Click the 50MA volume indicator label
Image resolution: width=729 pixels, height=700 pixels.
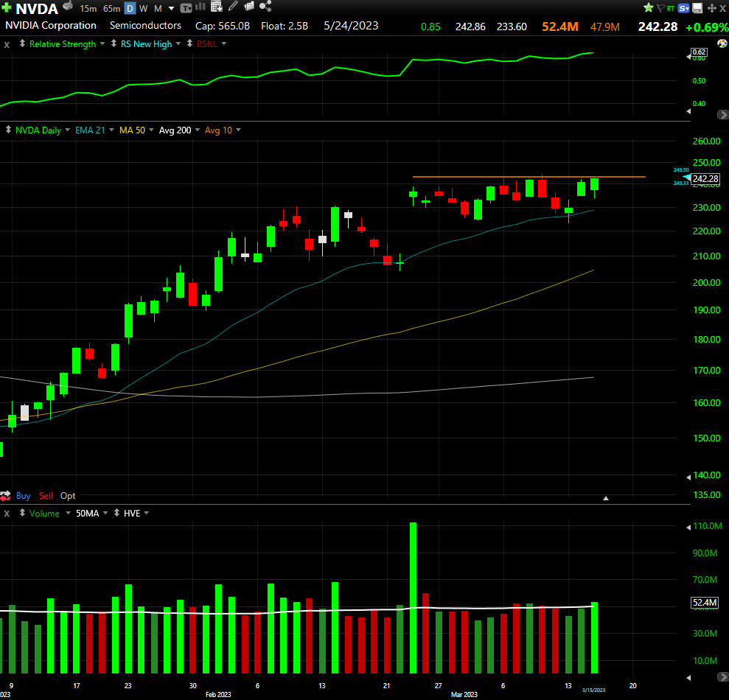[x=88, y=513]
